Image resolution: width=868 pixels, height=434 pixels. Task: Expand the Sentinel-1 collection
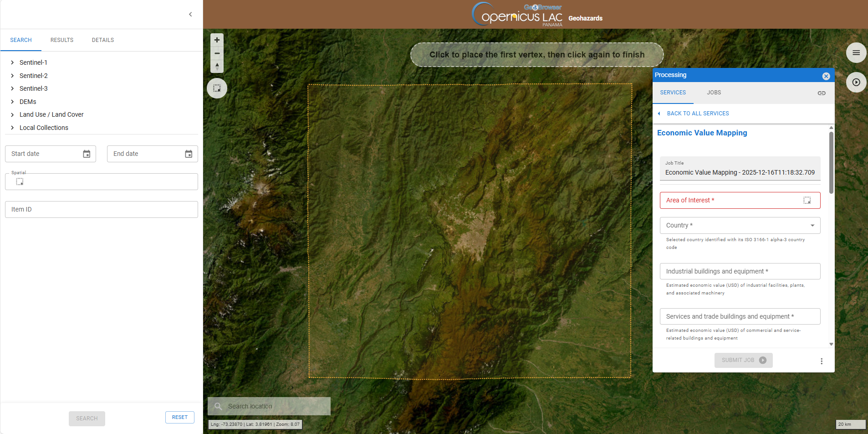(13, 62)
